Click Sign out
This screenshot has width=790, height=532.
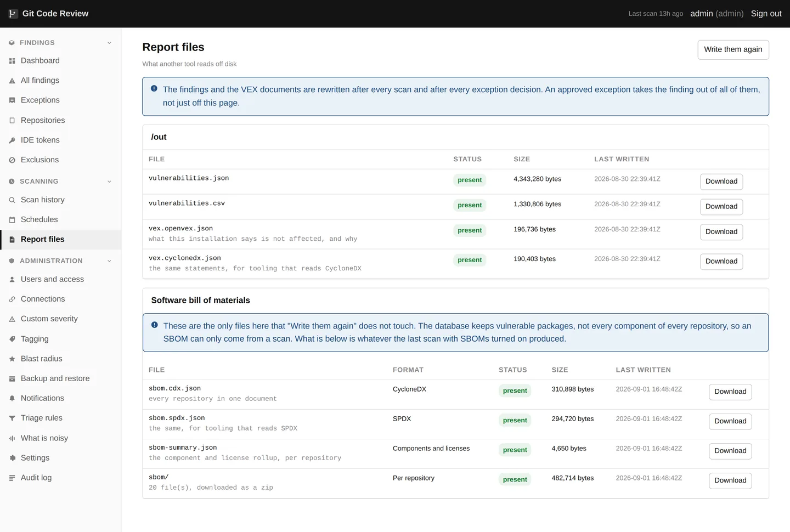[x=766, y=14]
